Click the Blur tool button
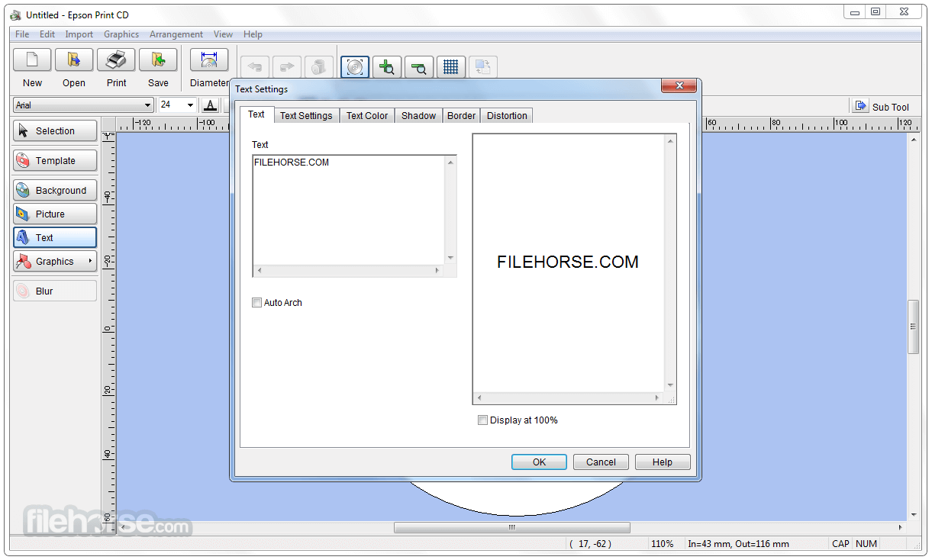This screenshot has height=560, width=932. tap(55, 291)
